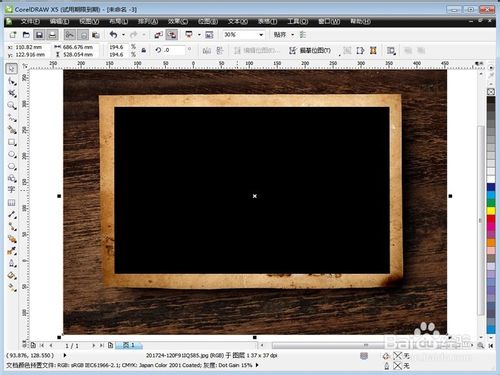This screenshot has width=500, height=375.
Task: Click the 编辑位图 edit bitmap button
Action: point(257,51)
